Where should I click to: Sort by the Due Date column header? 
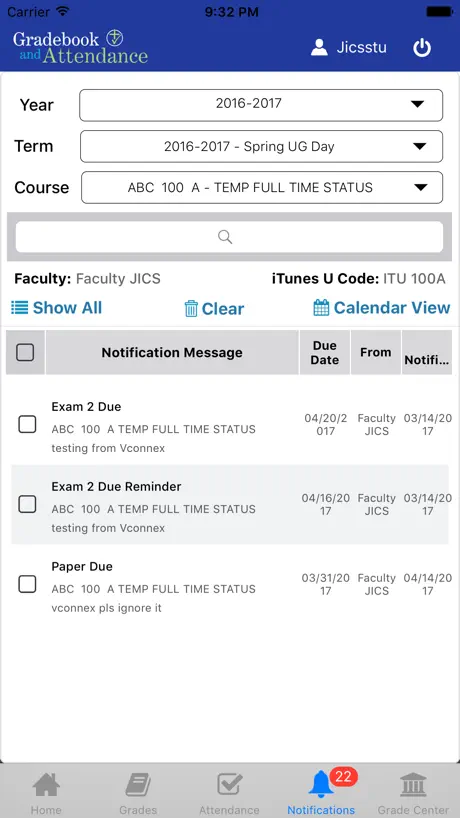pyautogui.click(x=324, y=353)
